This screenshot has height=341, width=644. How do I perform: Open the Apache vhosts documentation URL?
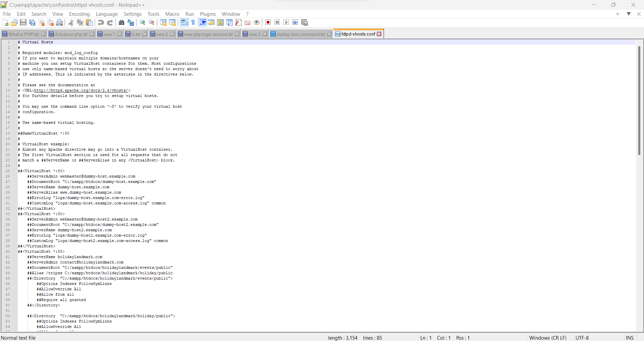[80, 91]
